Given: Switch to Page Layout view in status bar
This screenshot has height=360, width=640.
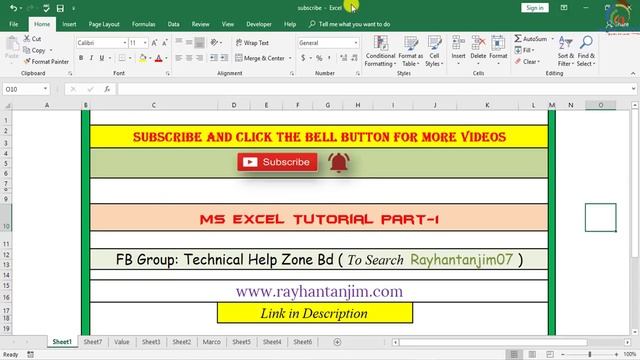Looking at the screenshot, I should tap(532, 354).
